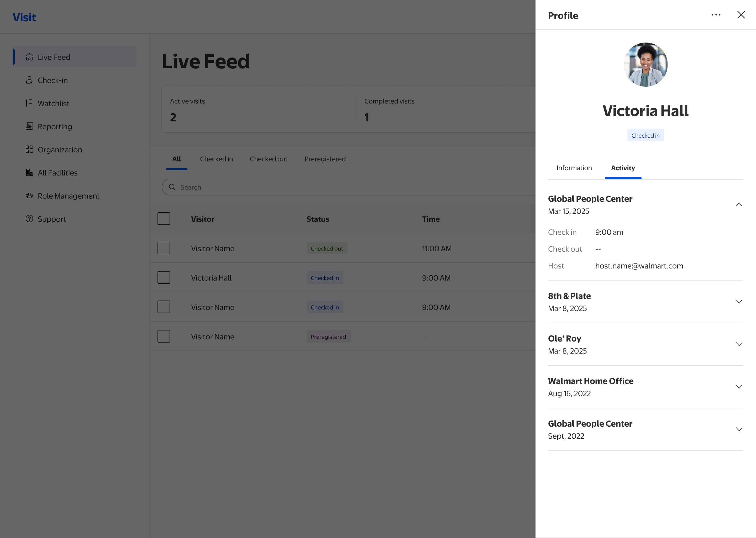756x538 pixels.
Task: Click the Completed visits count card
Action: tap(445, 109)
